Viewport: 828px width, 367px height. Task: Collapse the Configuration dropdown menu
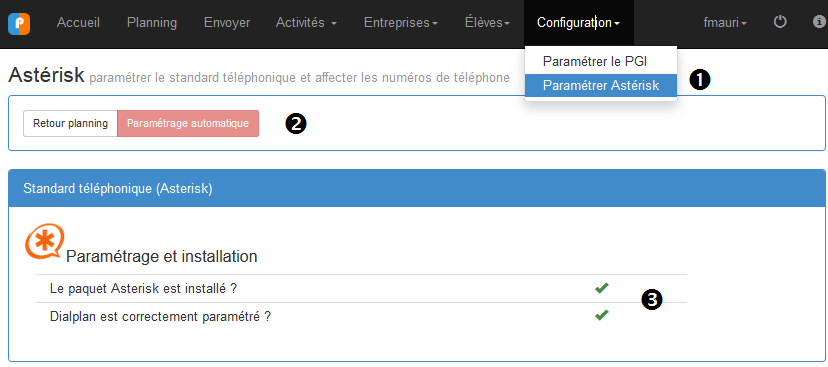(x=578, y=23)
